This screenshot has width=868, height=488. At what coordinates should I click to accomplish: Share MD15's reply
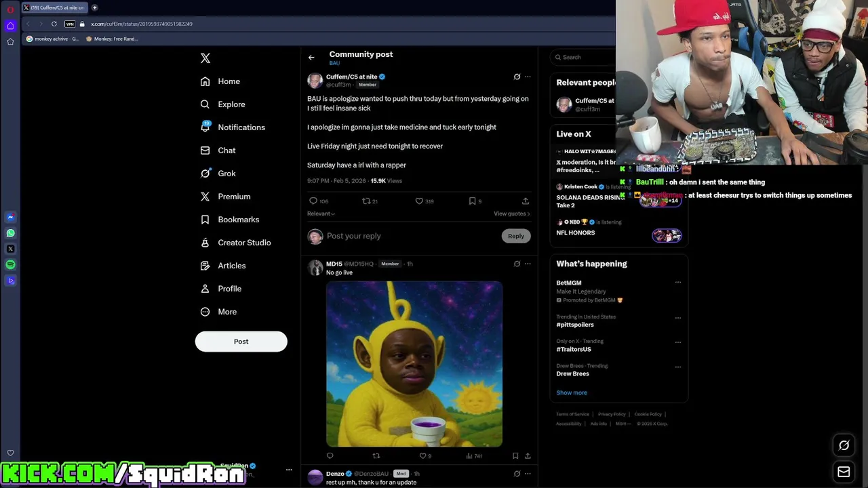pyautogui.click(x=528, y=456)
